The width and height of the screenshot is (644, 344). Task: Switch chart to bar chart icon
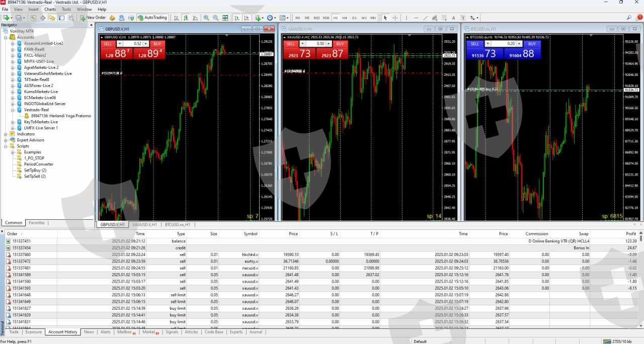[177, 18]
